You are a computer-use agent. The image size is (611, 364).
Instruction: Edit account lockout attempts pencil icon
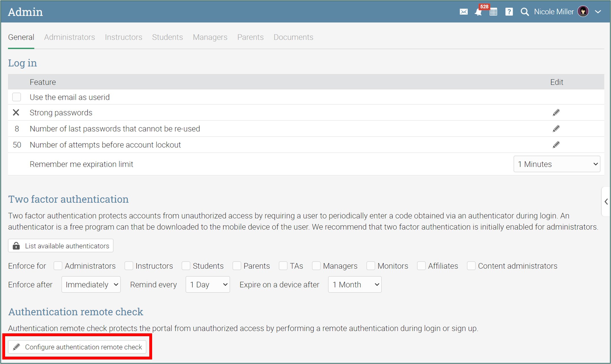tap(556, 145)
